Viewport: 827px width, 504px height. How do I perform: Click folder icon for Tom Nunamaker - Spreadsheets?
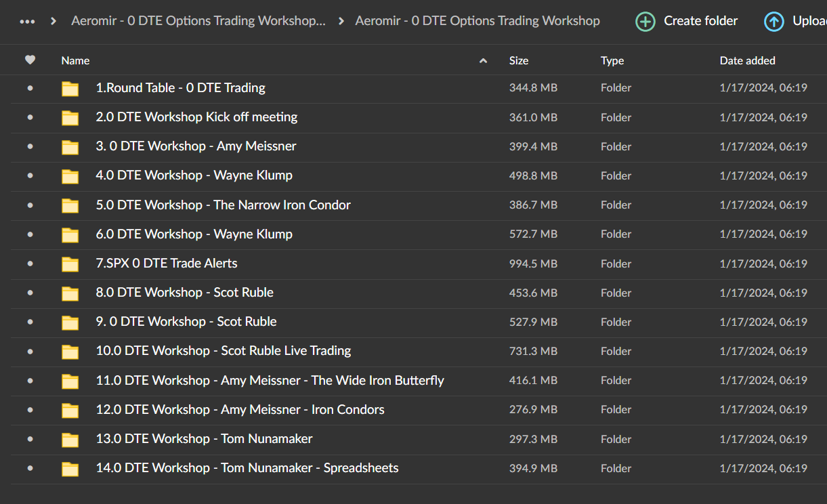tap(70, 469)
